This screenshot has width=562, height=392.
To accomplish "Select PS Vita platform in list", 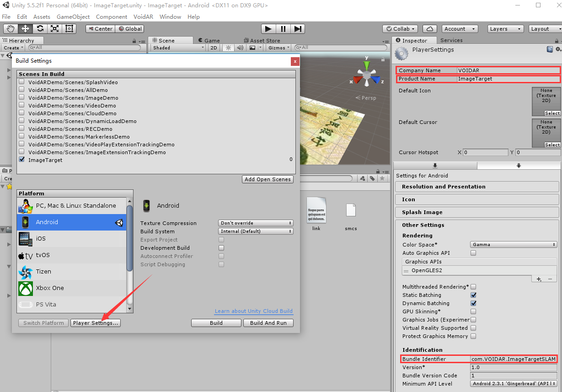I will tap(72, 305).
